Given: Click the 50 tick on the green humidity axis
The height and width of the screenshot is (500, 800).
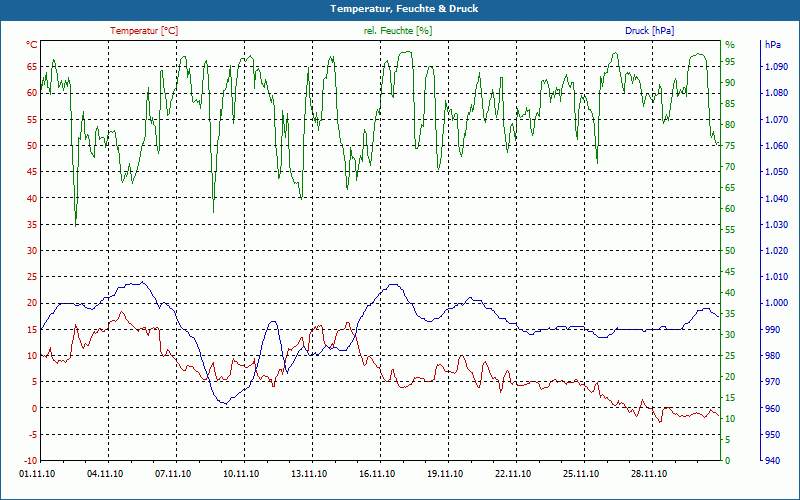Looking at the screenshot, I should pos(730,251).
